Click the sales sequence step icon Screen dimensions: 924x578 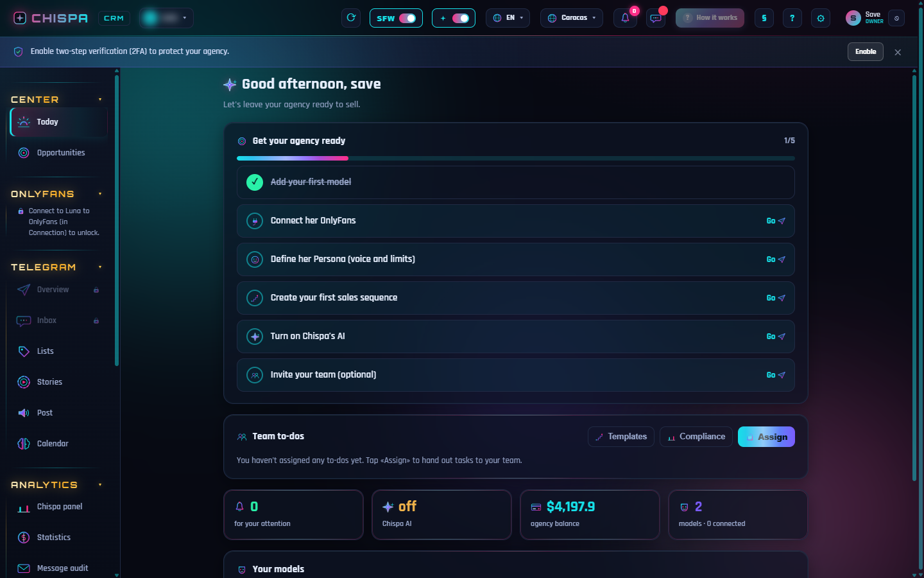255,298
